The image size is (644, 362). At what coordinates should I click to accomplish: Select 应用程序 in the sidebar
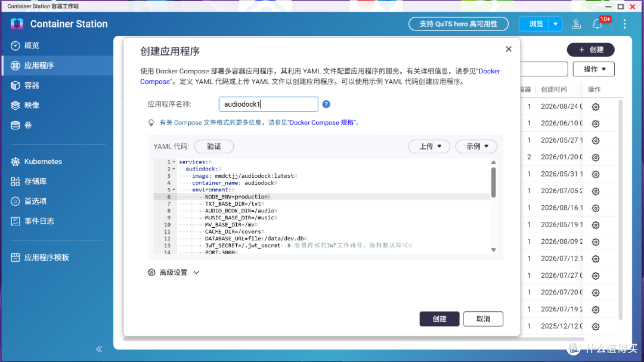point(57,66)
